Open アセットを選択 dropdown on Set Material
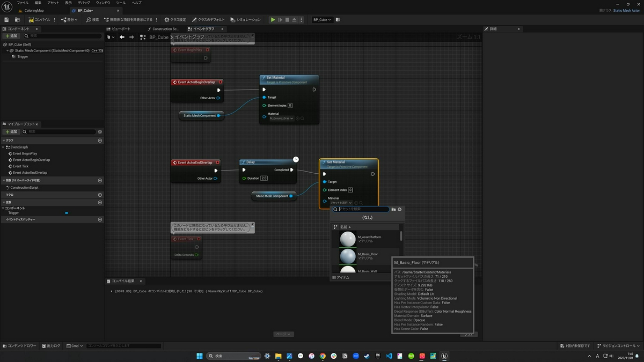This screenshot has height=362, width=644. (340, 203)
